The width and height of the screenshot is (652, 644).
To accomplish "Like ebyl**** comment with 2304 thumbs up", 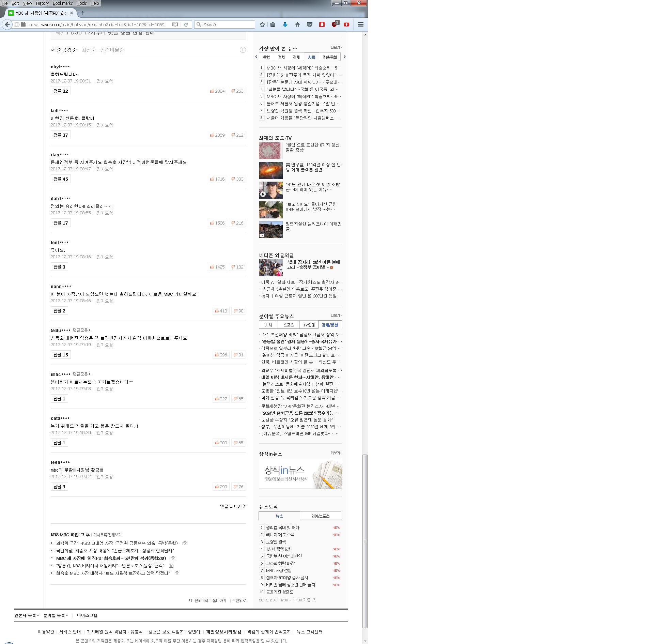I will [217, 91].
